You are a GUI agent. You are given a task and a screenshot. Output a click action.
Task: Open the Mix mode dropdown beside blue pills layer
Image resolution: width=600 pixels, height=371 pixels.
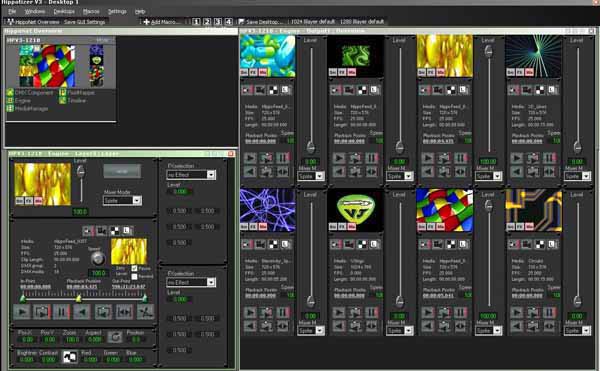[x=311, y=176]
